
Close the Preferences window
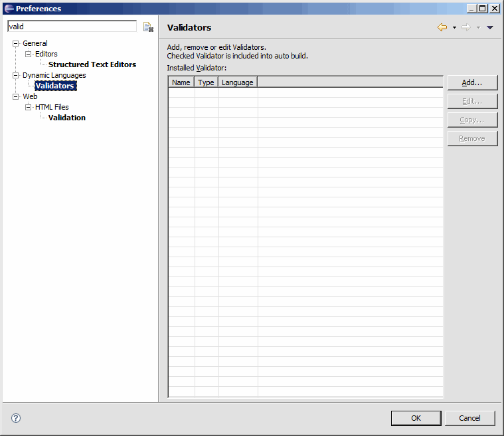point(494,9)
